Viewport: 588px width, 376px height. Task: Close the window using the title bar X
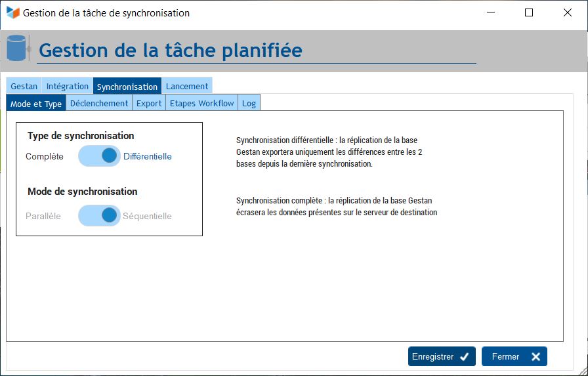[568, 12]
